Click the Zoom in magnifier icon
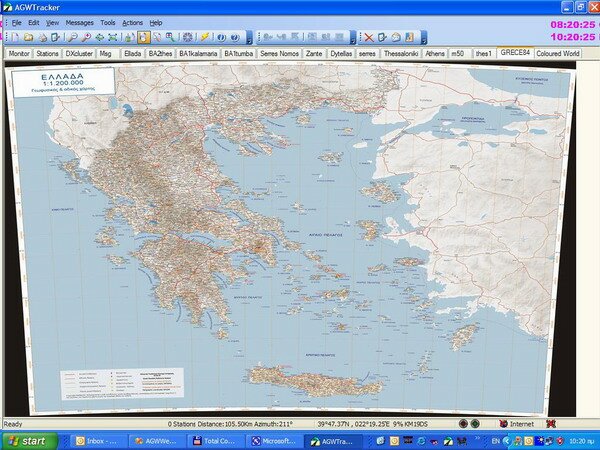This screenshot has height=450, width=600. 86,38
